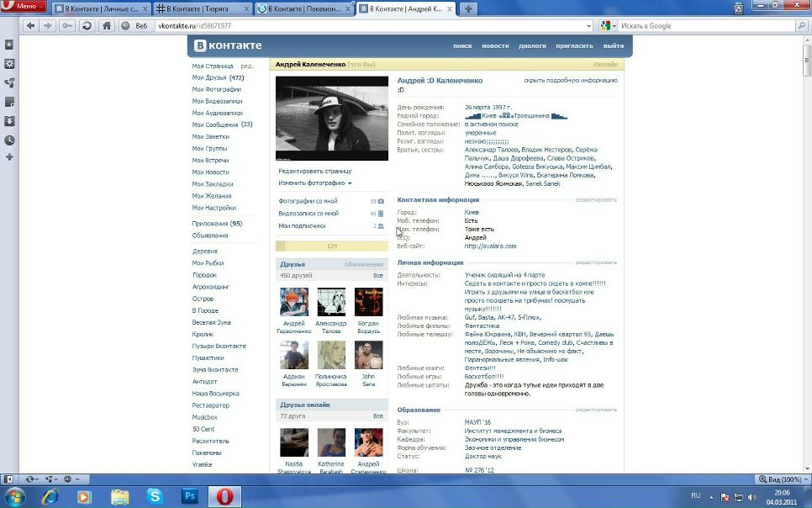Image resolution: width=812 pixels, height=508 pixels.
Task: Open the Opera 'Меню' button
Action: [24, 7]
